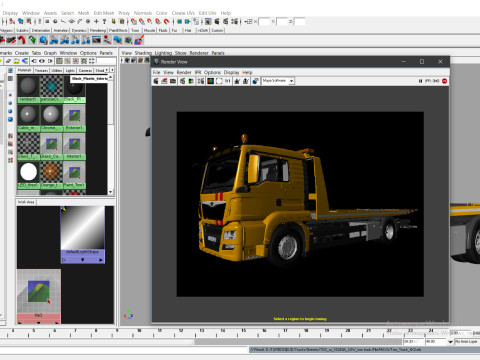
Task: Select the Textures tab in Hypershade
Action: pyautogui.click(x=41, y=70)
